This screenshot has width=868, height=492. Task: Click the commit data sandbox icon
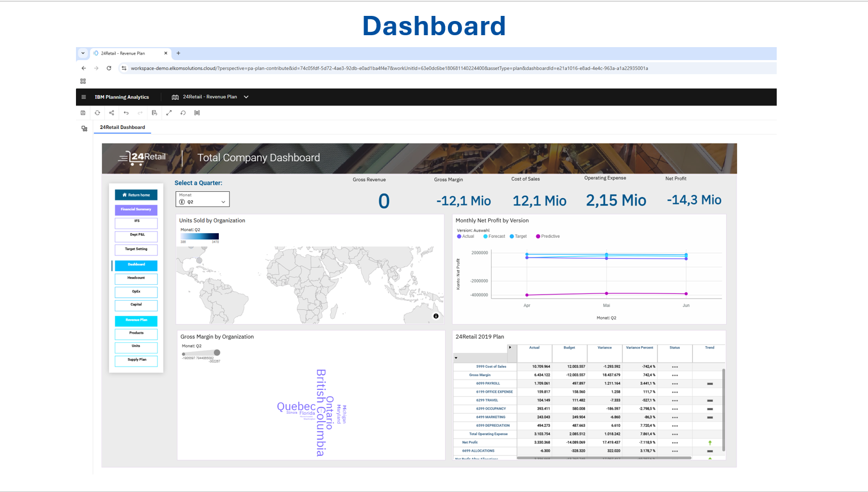click(154, 113)
